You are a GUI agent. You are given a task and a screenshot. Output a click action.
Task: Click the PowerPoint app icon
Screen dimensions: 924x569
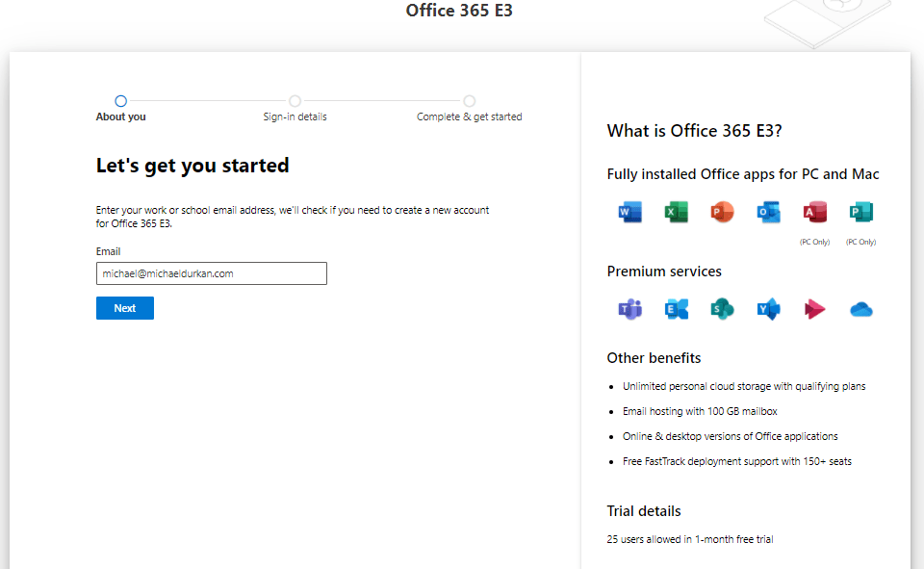point(722,213)
